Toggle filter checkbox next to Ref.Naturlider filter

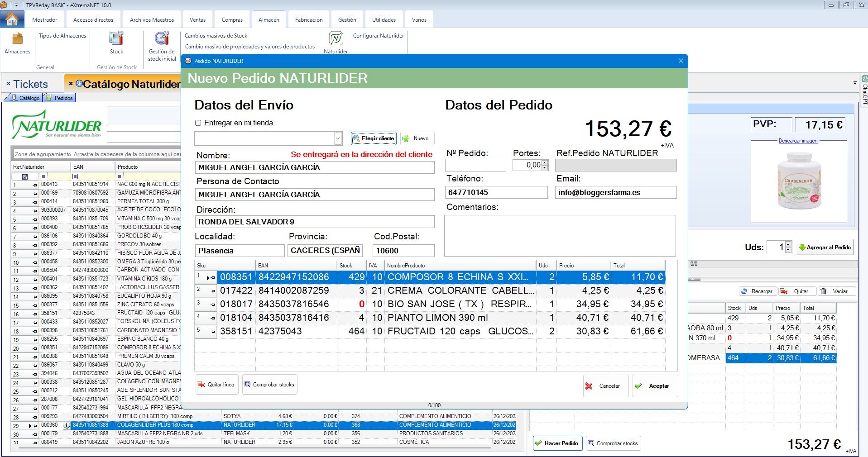(43, 176)
